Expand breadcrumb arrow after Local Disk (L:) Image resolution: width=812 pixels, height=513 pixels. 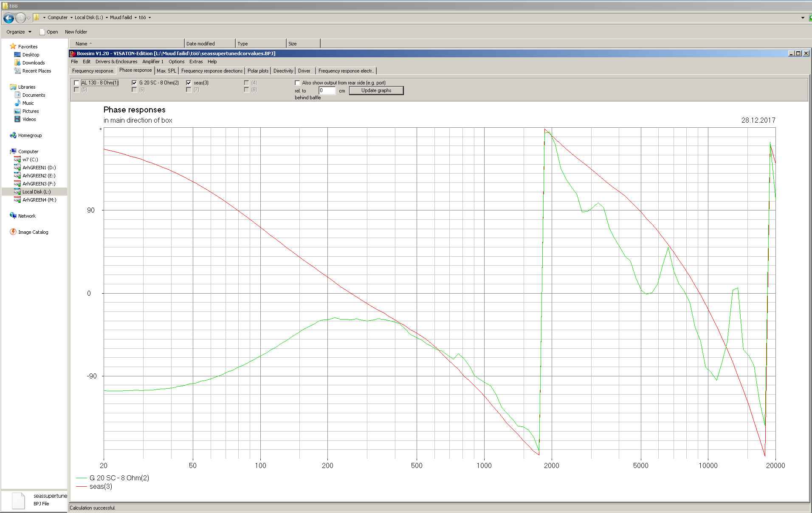[106, 18]
